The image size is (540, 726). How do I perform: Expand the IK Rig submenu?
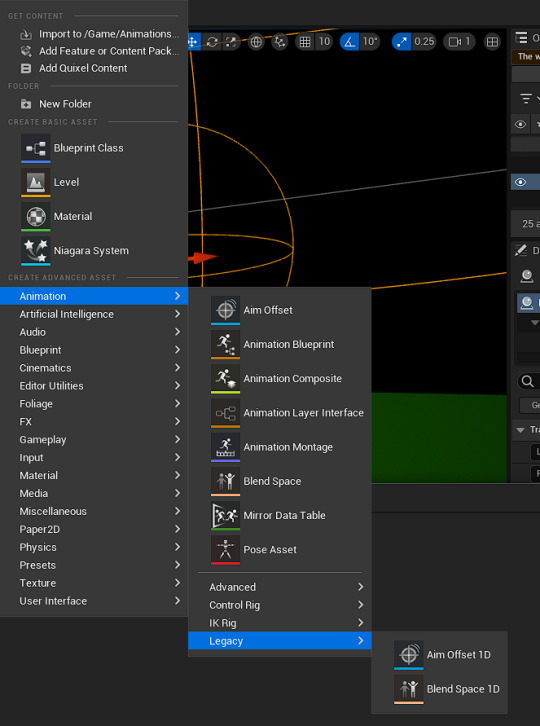pyautogui.click(x=280, y=623)
